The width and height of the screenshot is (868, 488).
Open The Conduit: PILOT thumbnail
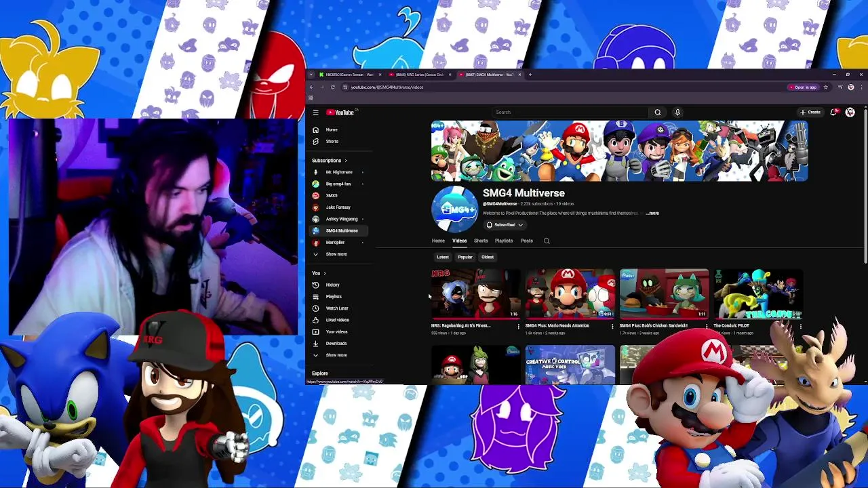coord(758,293)
